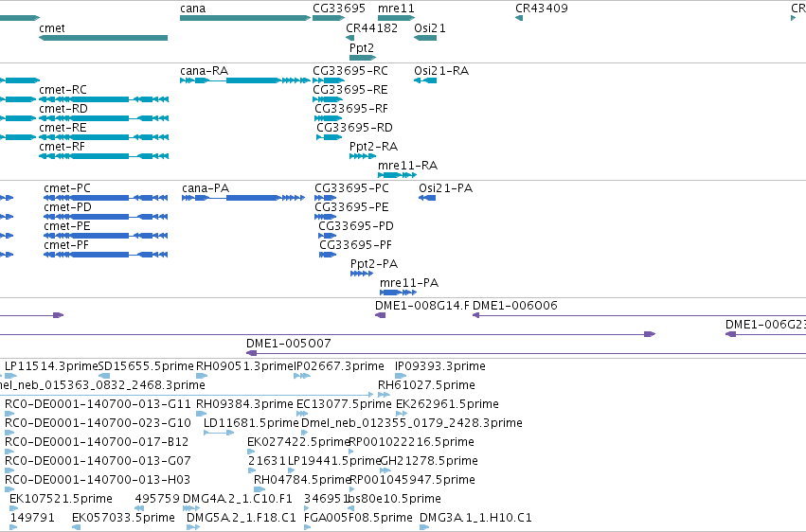Click EST EK057033.5prime arrow
The image size is (806, 532).
pyautogui.click(x=76, y=527)
